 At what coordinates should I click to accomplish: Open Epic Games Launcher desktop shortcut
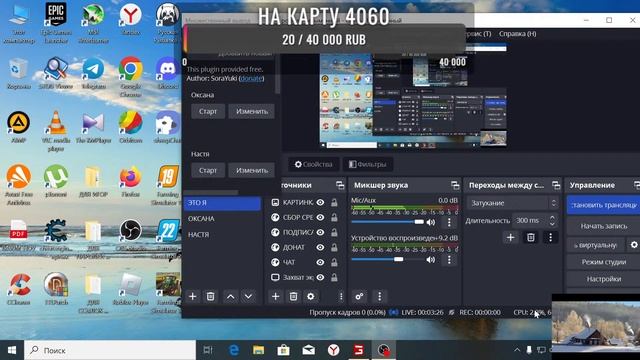coord(56,22)
